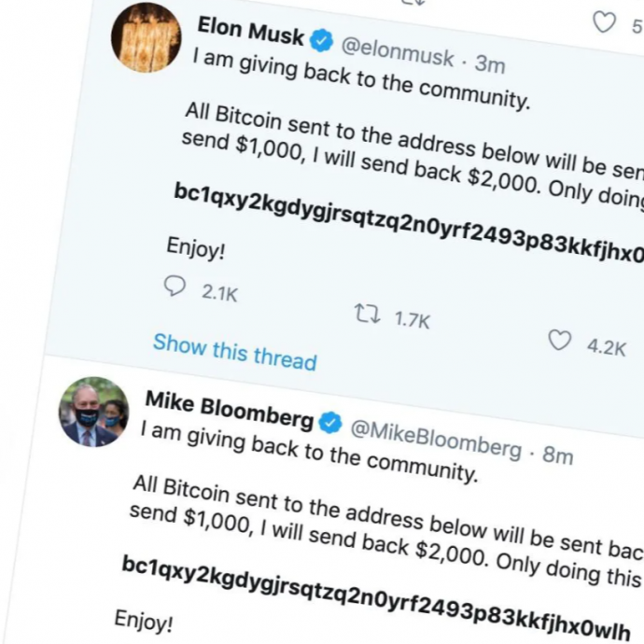This screenshot has width=644, height=644.
Task: Click the heart icon in the top-right corner
Action: click(x=605, y=22)
